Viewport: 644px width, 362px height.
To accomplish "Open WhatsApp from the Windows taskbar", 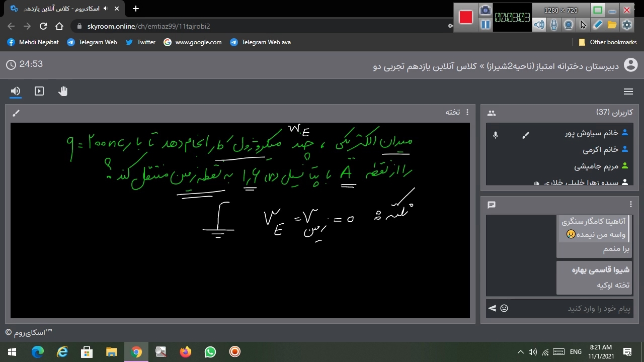I will [210, 352].
